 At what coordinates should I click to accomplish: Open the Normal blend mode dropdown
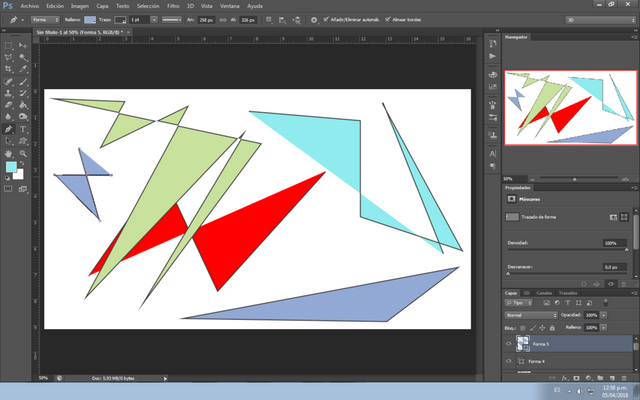pos(531,315)
